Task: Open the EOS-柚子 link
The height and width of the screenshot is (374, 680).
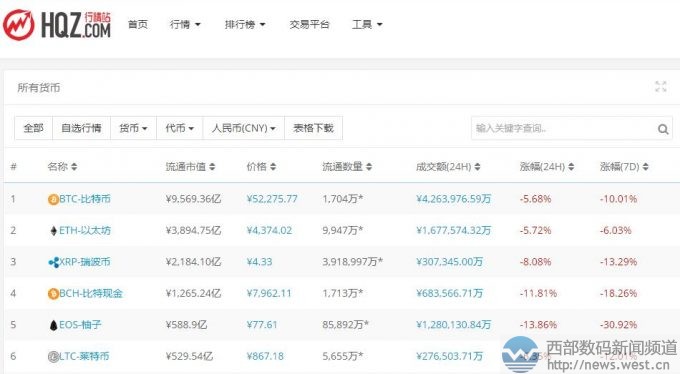Action: pos(80,325)
